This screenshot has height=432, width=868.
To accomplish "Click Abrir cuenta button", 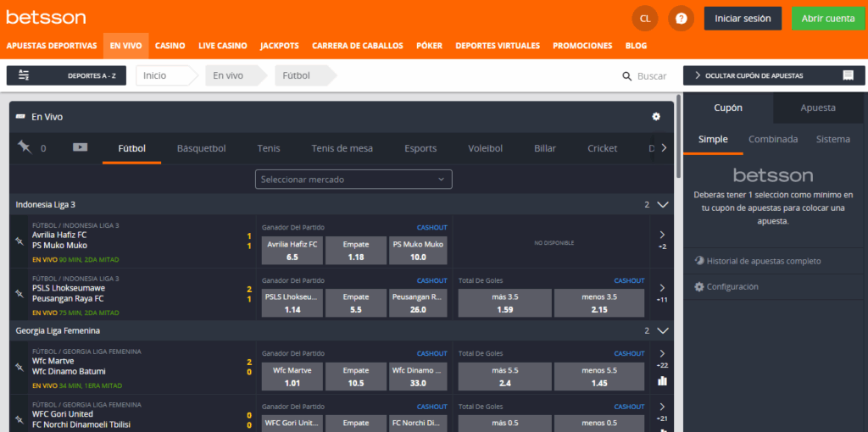I will (x=828, y=19).
